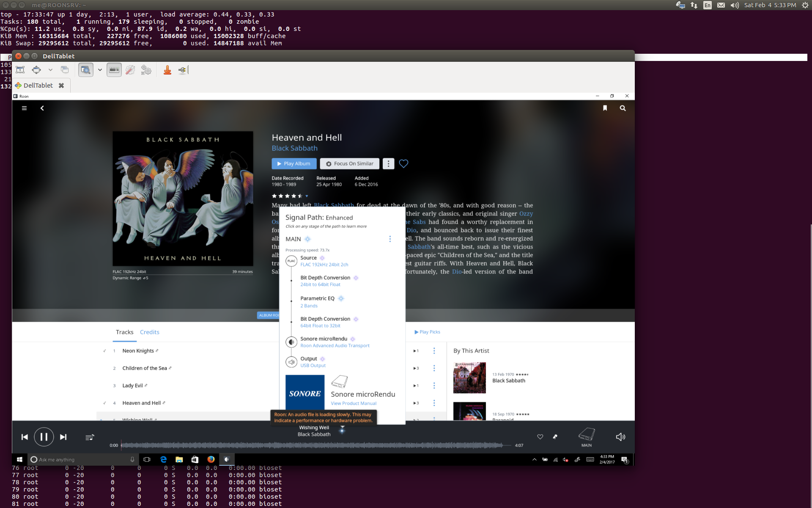Minimize Remmina window with orange arrow

[x=167, y=70]
